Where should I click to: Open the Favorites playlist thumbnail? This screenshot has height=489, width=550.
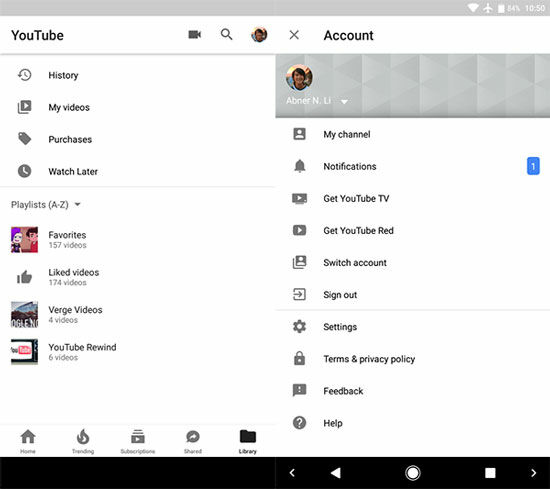[25, 240]
